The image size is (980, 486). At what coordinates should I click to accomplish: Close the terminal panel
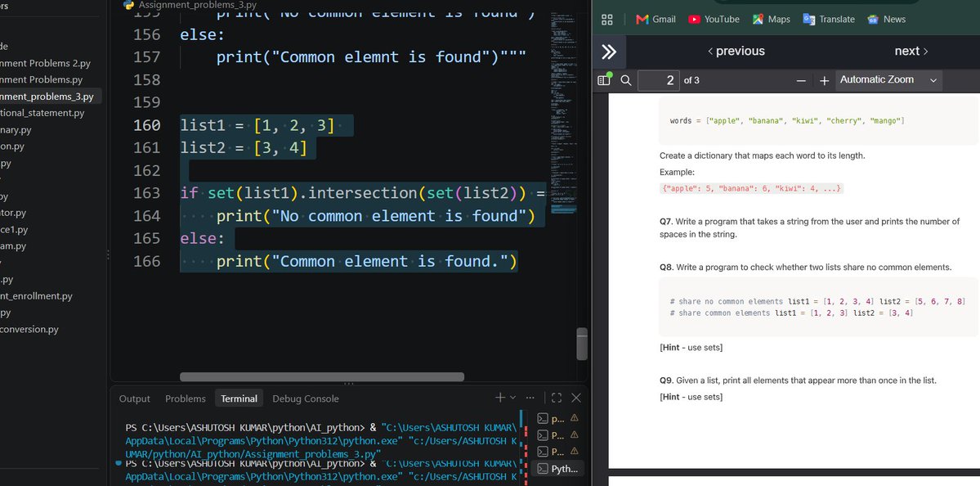tap(576, 398)
